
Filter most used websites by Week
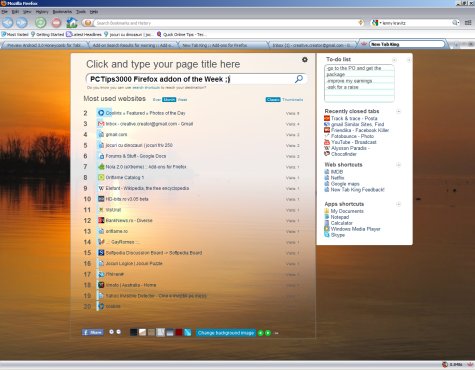click(x=182, y=100)
